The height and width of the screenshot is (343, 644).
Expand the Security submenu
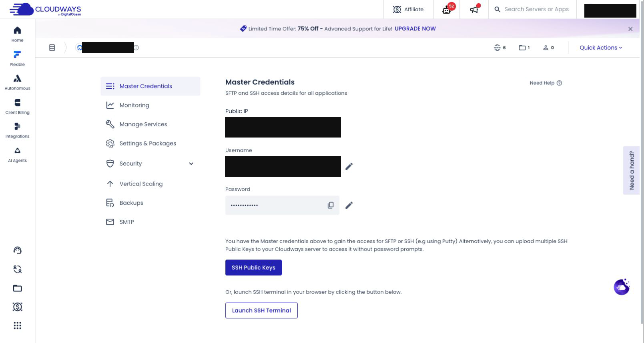coord(191,164)
